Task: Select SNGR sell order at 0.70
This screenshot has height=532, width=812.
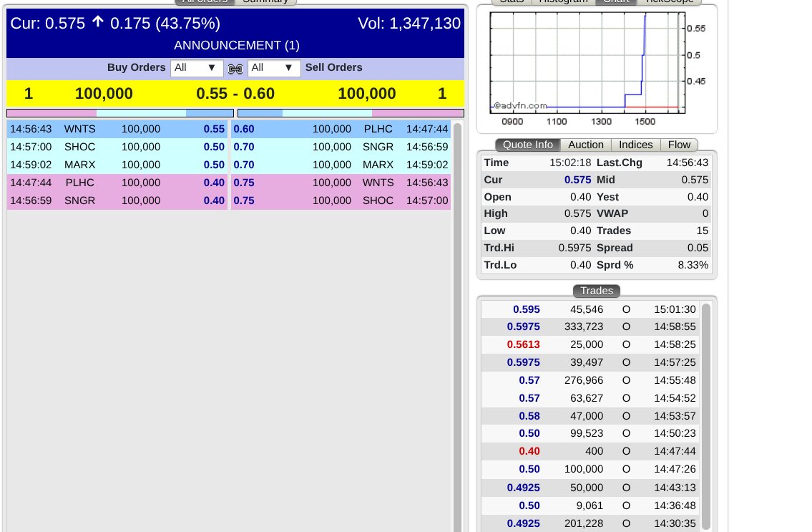Action: pos(341,147)
